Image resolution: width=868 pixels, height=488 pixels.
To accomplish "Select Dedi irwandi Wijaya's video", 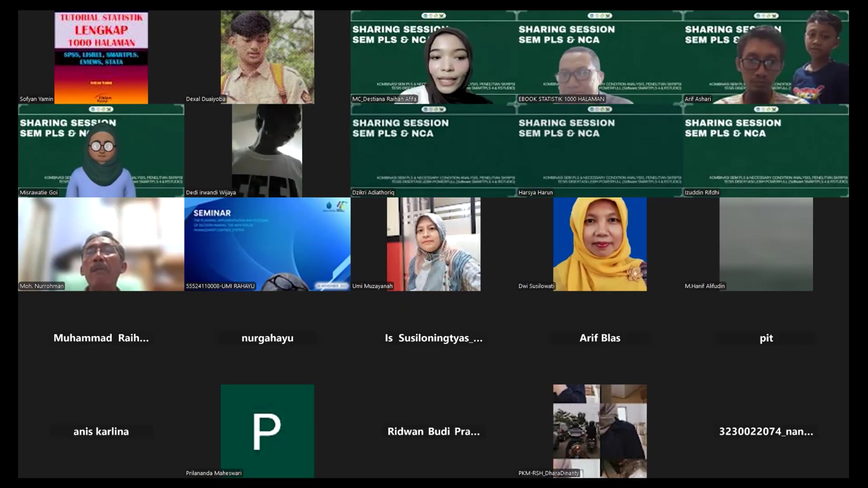I will tap(267, 151).
